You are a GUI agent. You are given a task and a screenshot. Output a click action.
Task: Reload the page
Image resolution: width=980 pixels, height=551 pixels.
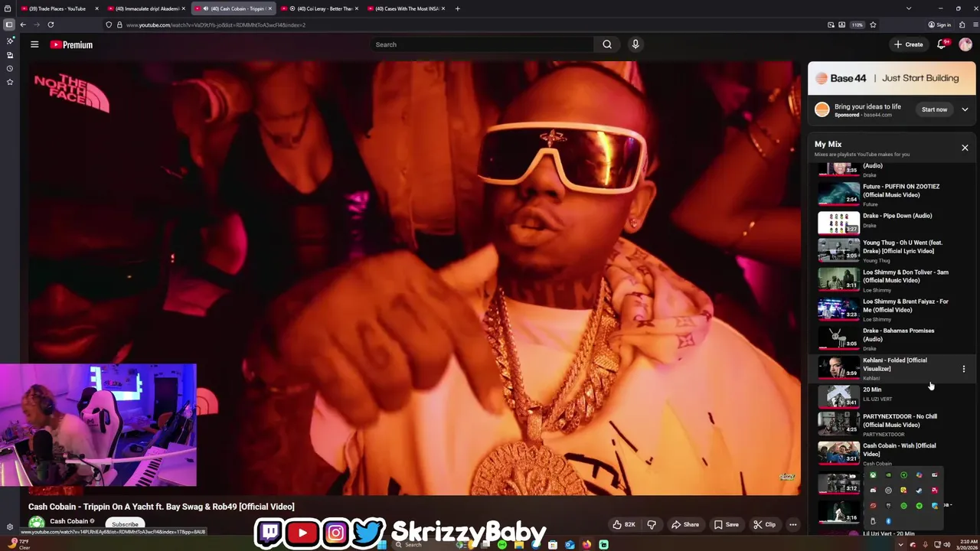point(51,24)
